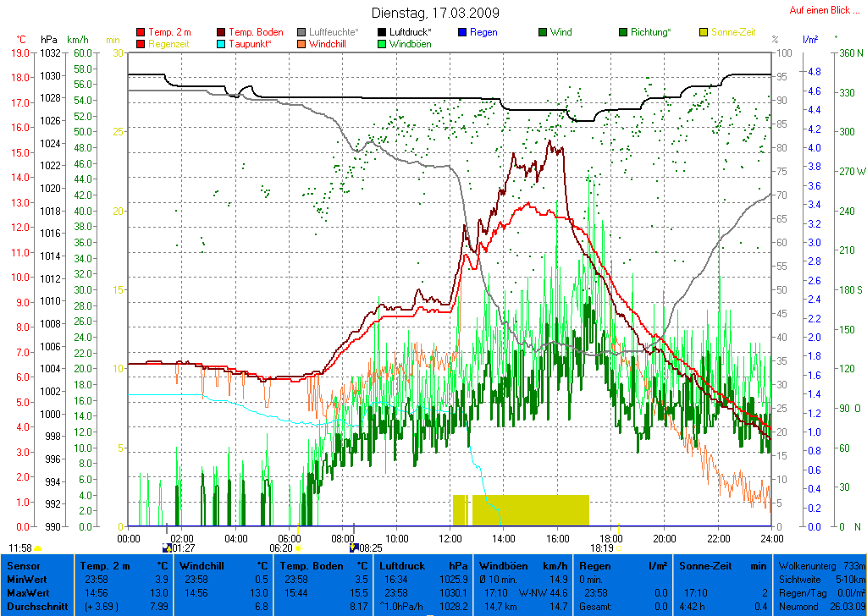867x616 pixels.
Task: Click the sun icon beside 11:58
Action: [x=38, y=548]
